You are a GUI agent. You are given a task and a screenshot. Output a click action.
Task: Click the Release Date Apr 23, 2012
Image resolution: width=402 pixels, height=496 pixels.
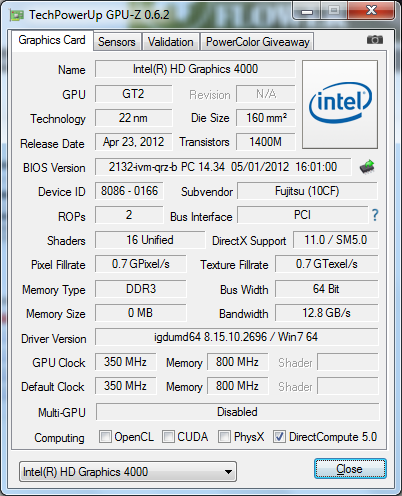pos(133,142)
